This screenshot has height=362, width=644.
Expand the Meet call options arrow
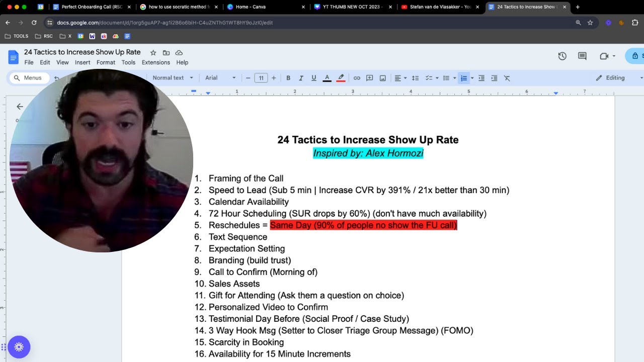pyautogui.click(x=614, y=56)
